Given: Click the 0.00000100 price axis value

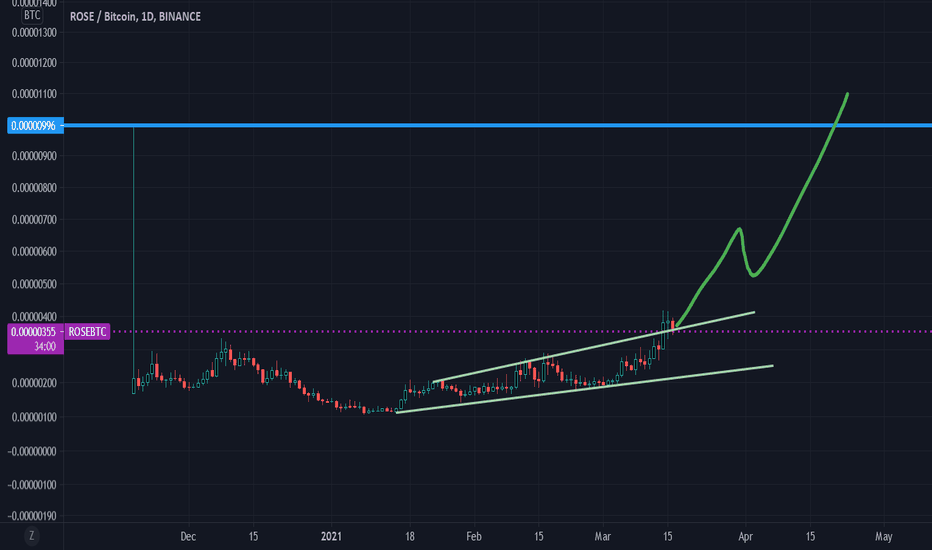Looking at the screenshot, I should tap(34, 417).
